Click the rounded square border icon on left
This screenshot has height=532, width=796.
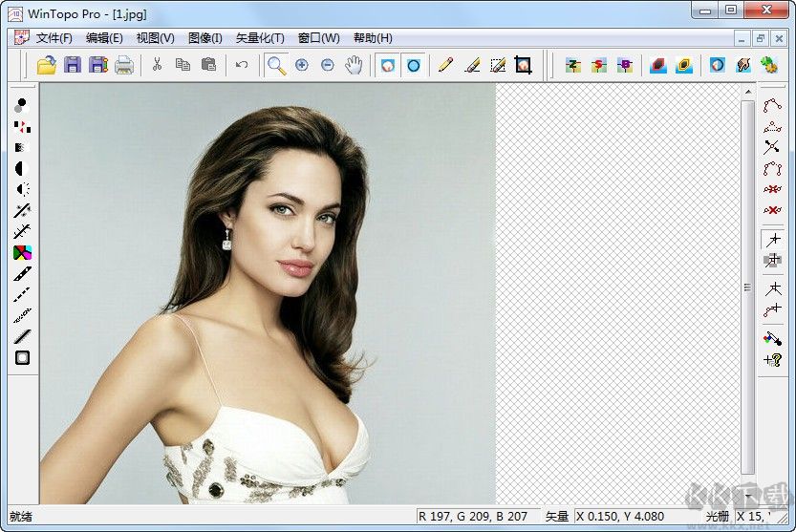[22, 357]
